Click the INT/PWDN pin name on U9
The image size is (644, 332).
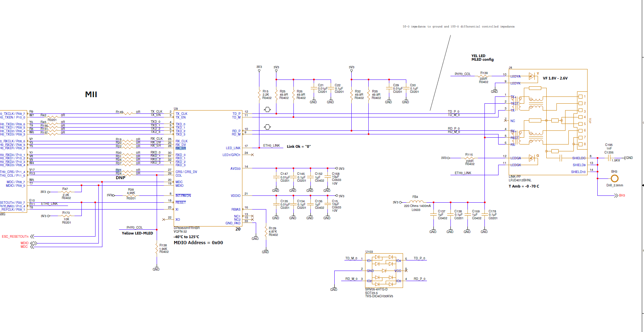click(x=183, y=196)
